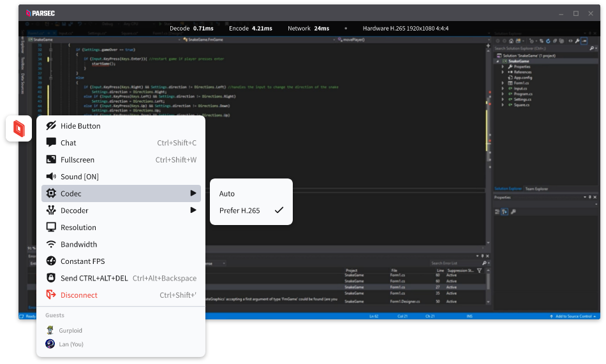Choose Send CTRL+ALT+DEL menu entry
Image resolution: width=606 pixels, height=364 pixels.
tap(121, 278)
